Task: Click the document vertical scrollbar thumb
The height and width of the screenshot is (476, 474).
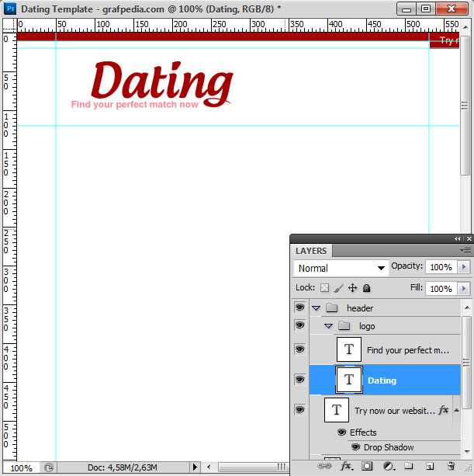Action: coord(465,105)
